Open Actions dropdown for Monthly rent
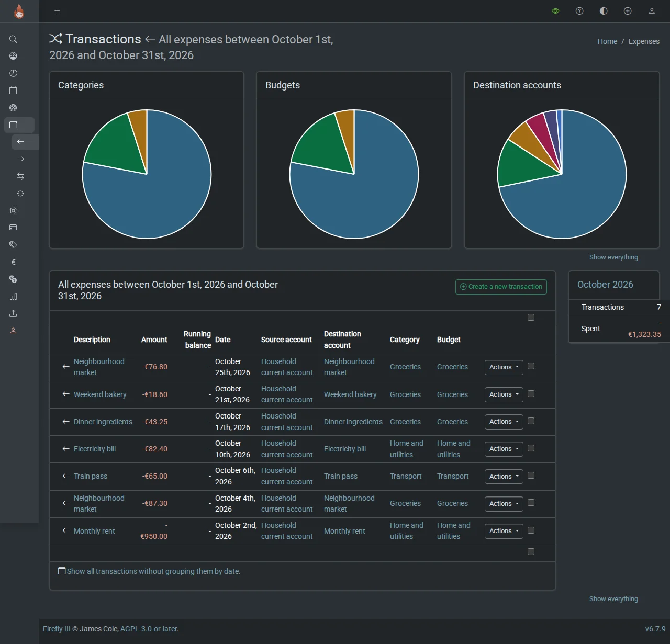Viewport: 670px width, 644px height. (x=504, y=531)
